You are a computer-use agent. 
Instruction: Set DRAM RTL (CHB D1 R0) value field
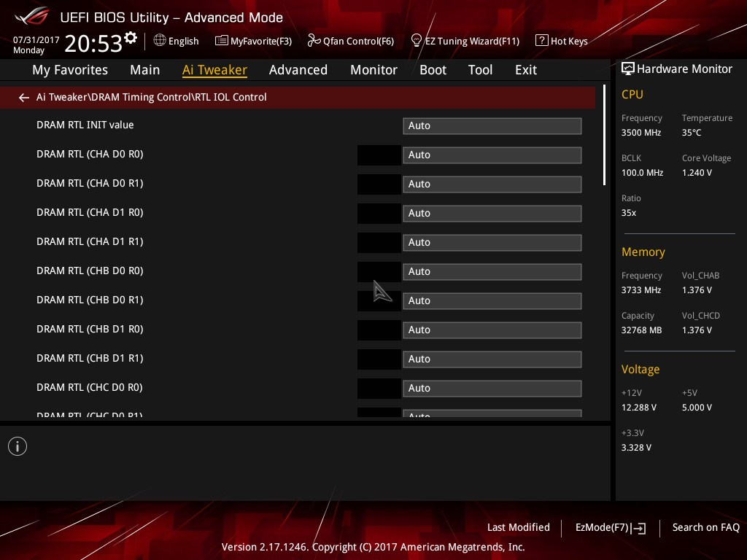492,330
